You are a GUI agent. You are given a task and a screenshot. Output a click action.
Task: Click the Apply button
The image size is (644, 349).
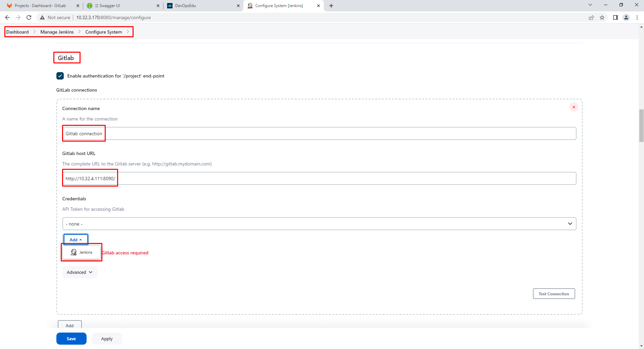pyautogui.click(x=107, y=339)
